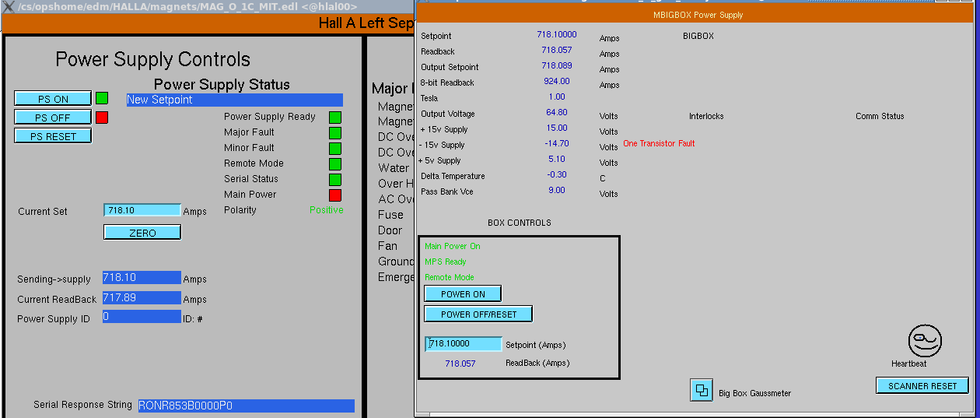Click POWER ON in Box Controls
This screenshot has height=418, width=980.
coord(463,294)
